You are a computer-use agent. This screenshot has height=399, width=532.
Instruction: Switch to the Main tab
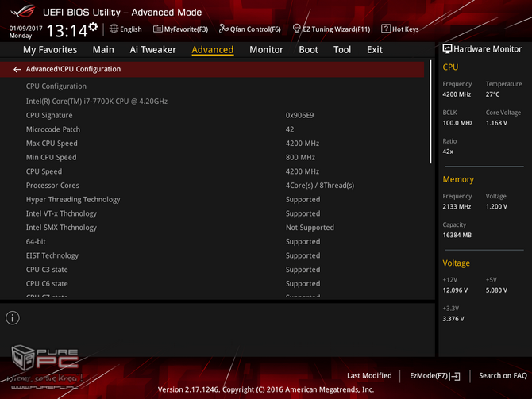[103, 50]
